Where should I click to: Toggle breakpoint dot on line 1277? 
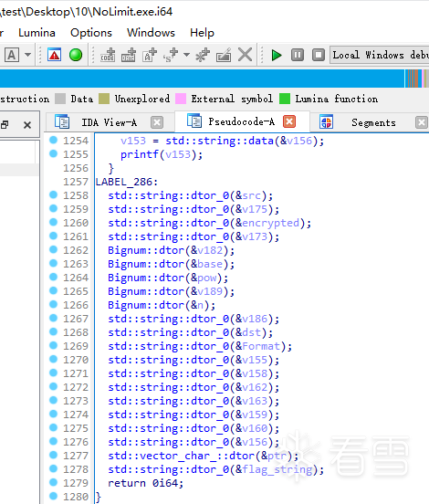pyautogui.click(x=53, y=455)
